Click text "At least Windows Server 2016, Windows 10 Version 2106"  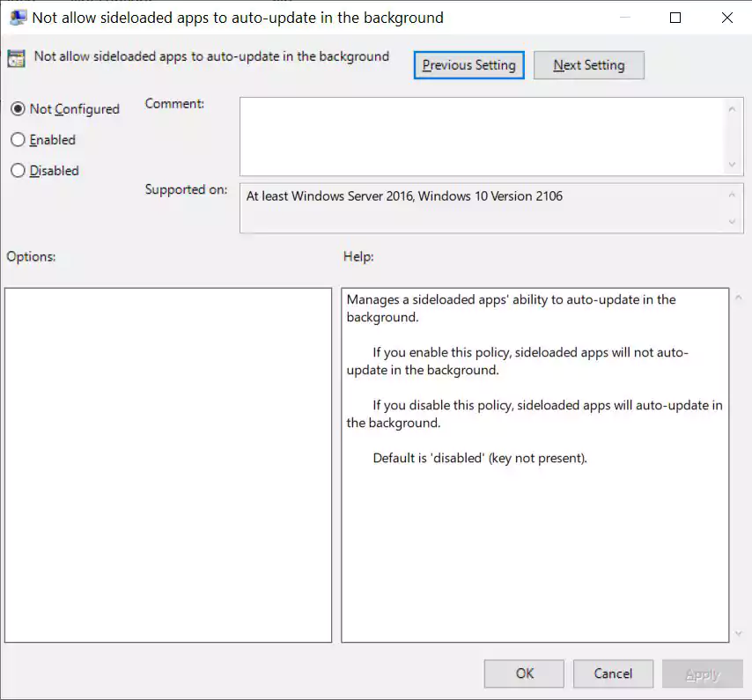[404, 196]
